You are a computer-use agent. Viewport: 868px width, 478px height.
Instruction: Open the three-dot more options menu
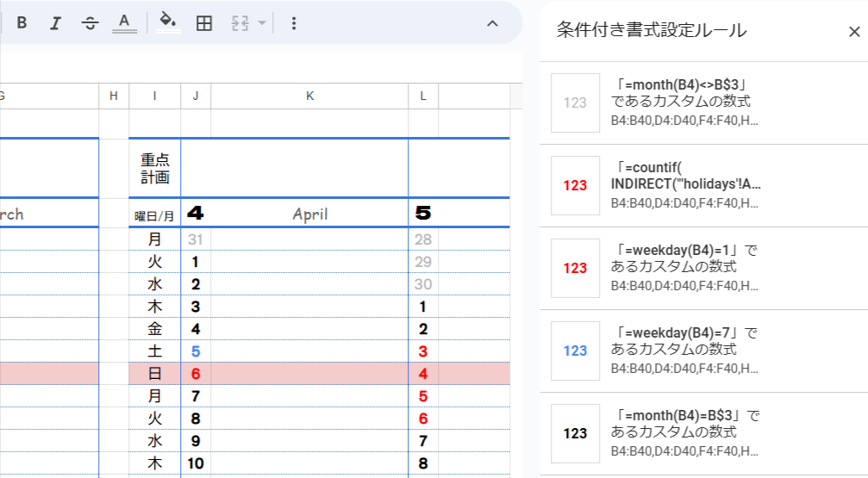click(293, 23)
